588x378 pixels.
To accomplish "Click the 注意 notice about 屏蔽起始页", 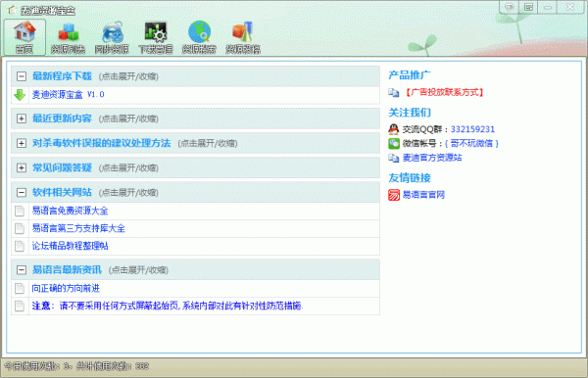I will pos(168,306).
